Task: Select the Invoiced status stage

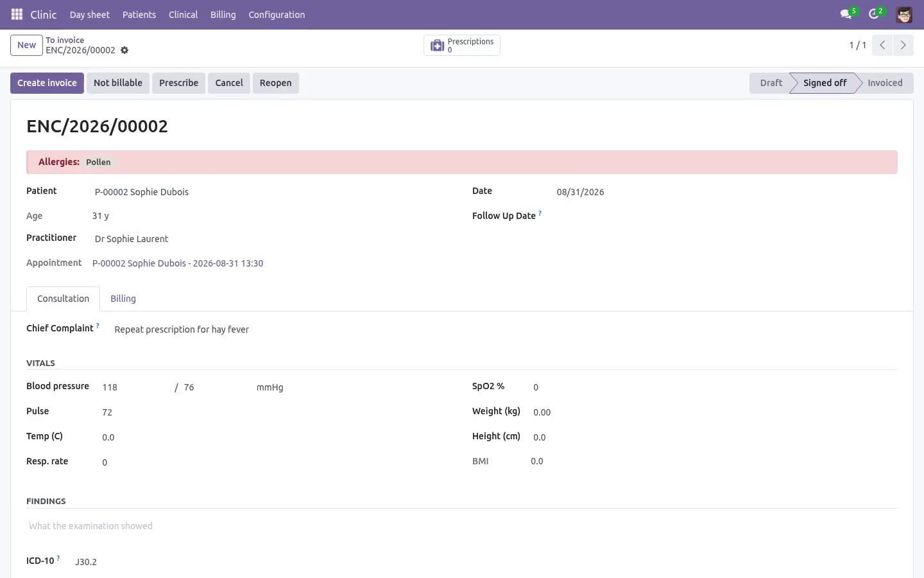Action: click(885, 83)
